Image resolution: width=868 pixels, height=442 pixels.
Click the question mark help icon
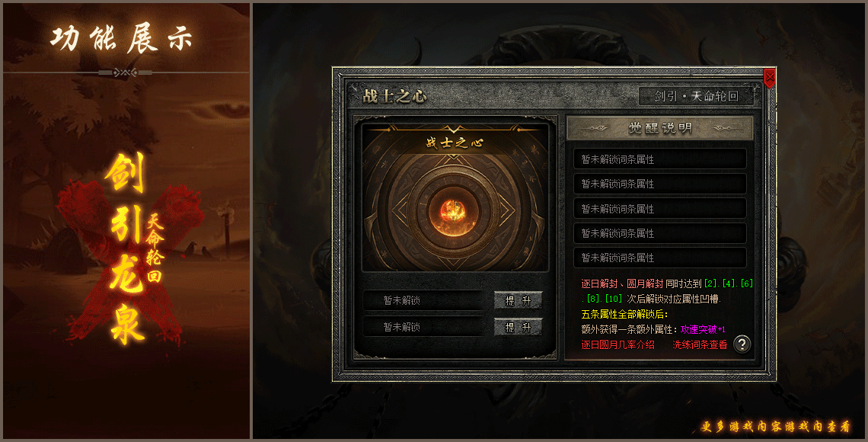coord(742,344)
